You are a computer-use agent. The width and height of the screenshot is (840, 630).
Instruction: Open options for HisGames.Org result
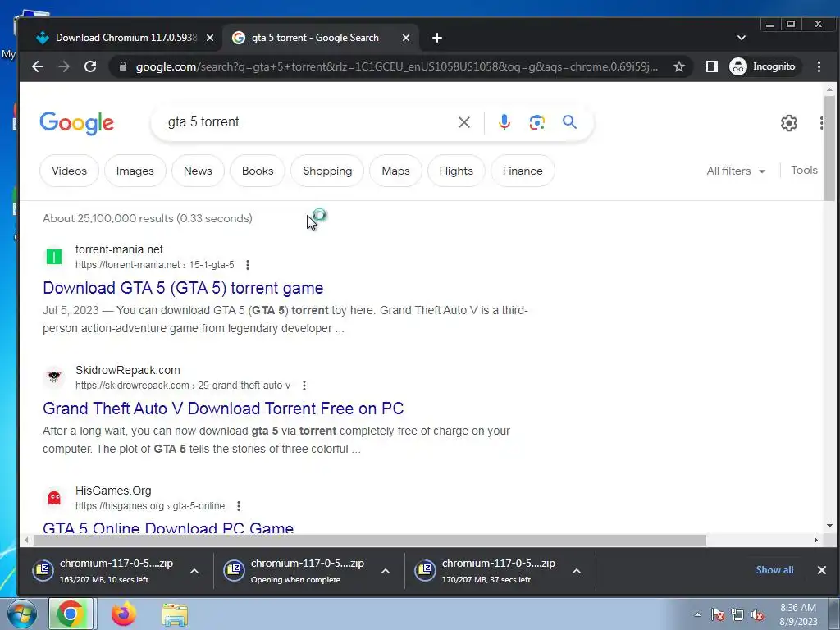[239, 505]
